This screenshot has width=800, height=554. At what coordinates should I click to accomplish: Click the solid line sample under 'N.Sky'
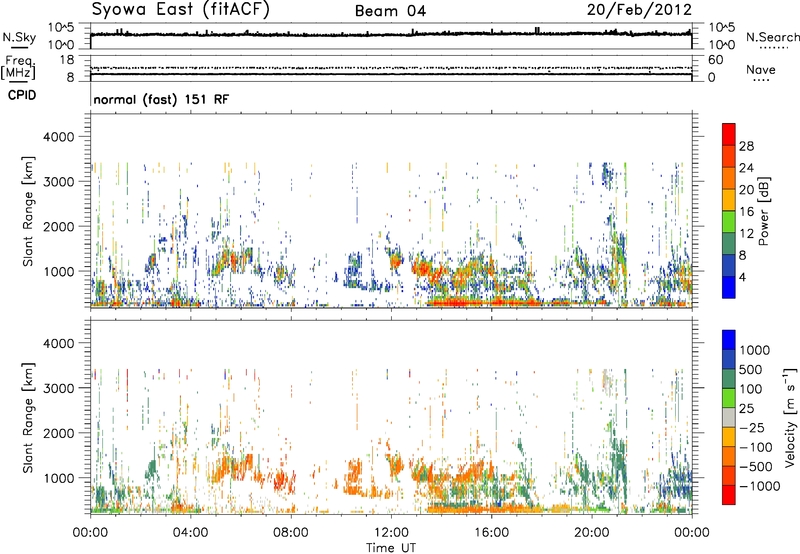pos(19,47)
